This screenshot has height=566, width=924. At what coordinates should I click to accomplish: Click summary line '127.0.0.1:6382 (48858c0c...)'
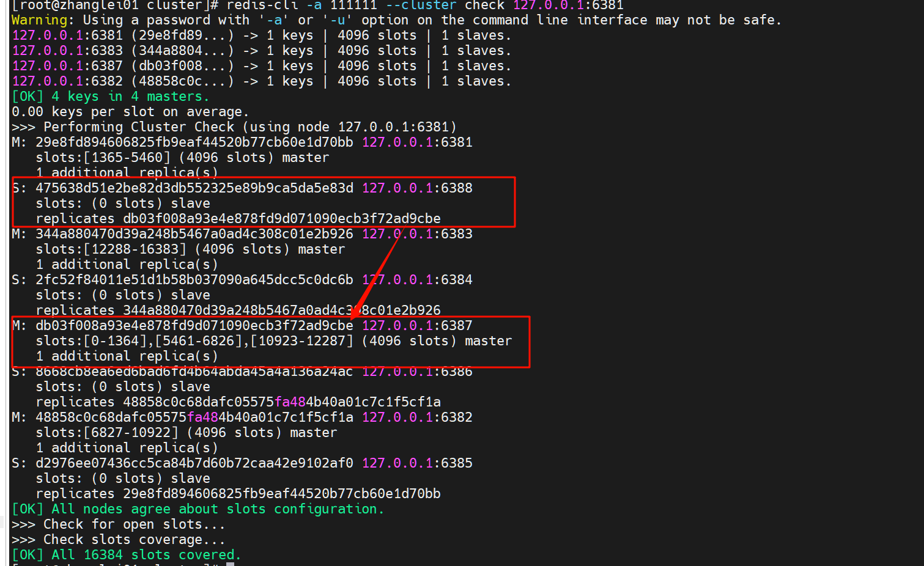click(x=261, y=81)
